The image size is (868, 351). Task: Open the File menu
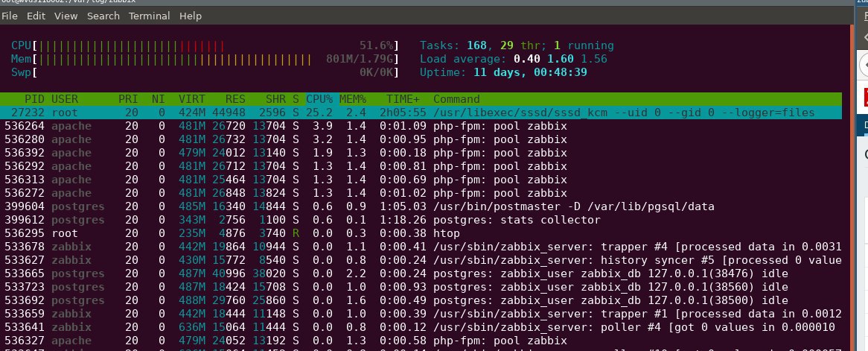[x=10, y=16]
